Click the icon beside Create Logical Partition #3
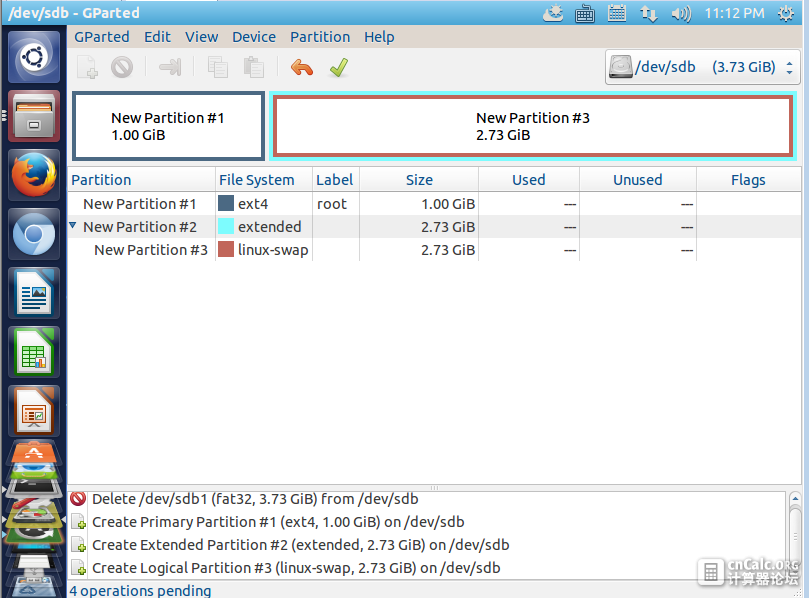This screenshot has width=809, height=598. tap(78, 568)
